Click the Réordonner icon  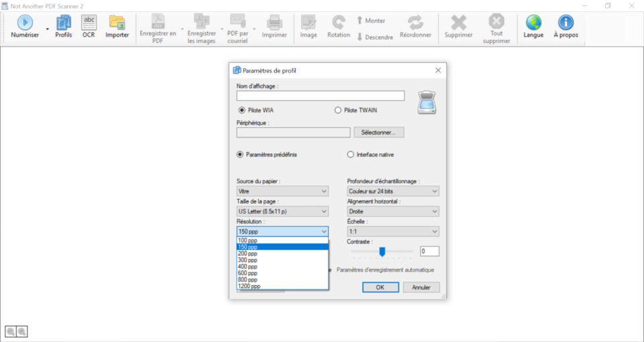point(416,23)
